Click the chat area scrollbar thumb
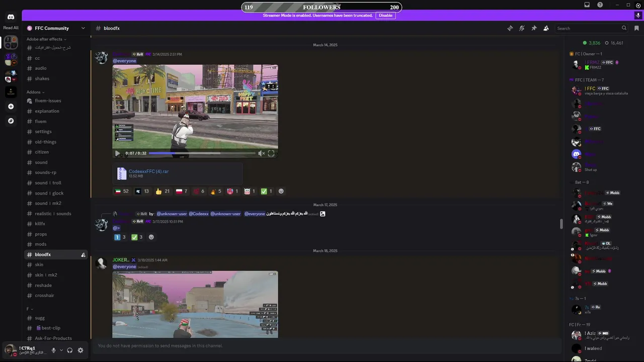 pyautogui.click(x=561, y=224)
